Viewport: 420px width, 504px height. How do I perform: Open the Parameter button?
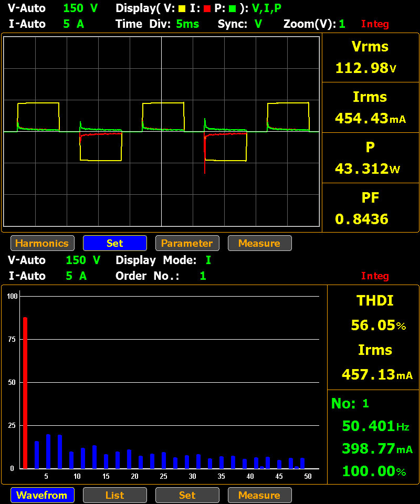coord(187,243)
